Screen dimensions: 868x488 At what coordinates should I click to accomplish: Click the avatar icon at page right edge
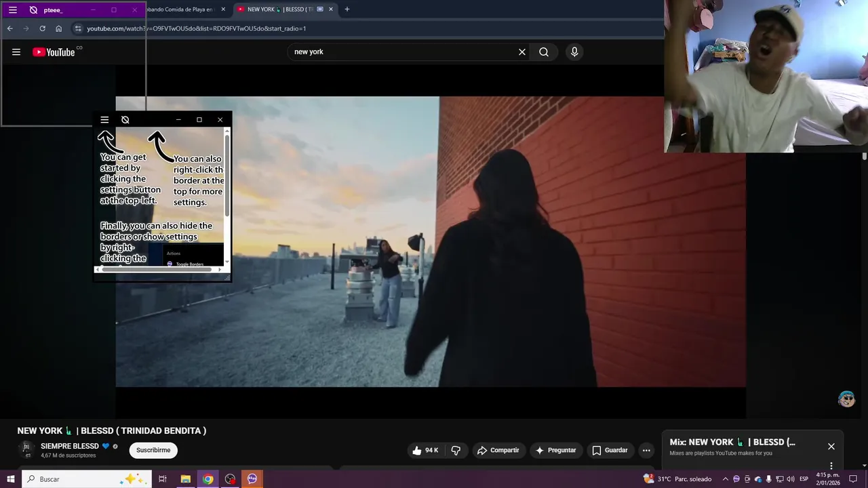tap(846, 399)
